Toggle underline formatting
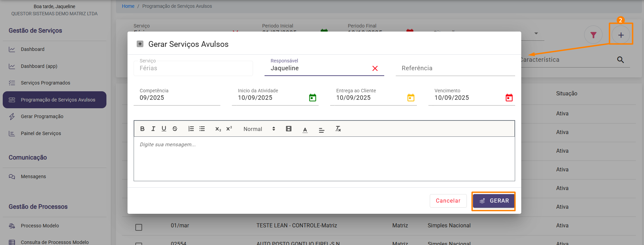 pos(164,129)
